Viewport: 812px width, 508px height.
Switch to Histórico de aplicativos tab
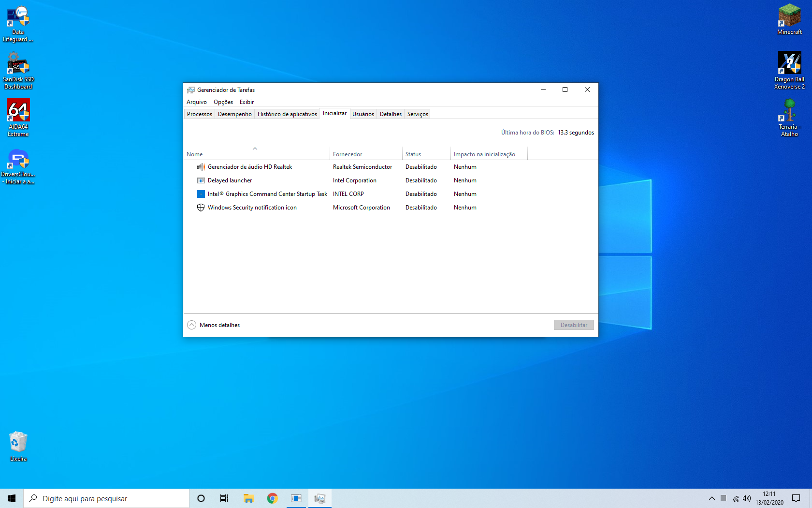(287, 114)
